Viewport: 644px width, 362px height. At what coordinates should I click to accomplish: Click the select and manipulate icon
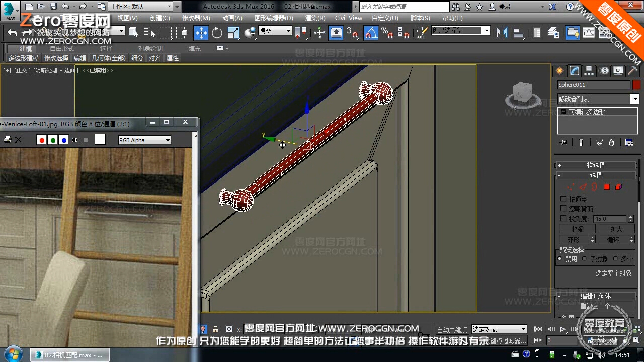tap(320, 33)
